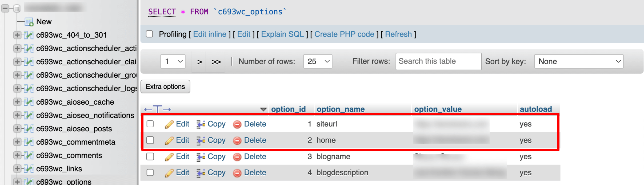
Task: Click copy icon in home row
Action: (201, 140)
